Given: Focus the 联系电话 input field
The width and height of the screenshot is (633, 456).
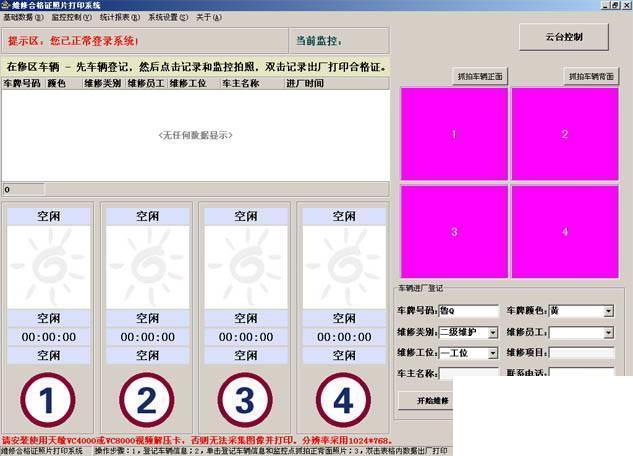Looking at the screenshot, I should point(581,372).
